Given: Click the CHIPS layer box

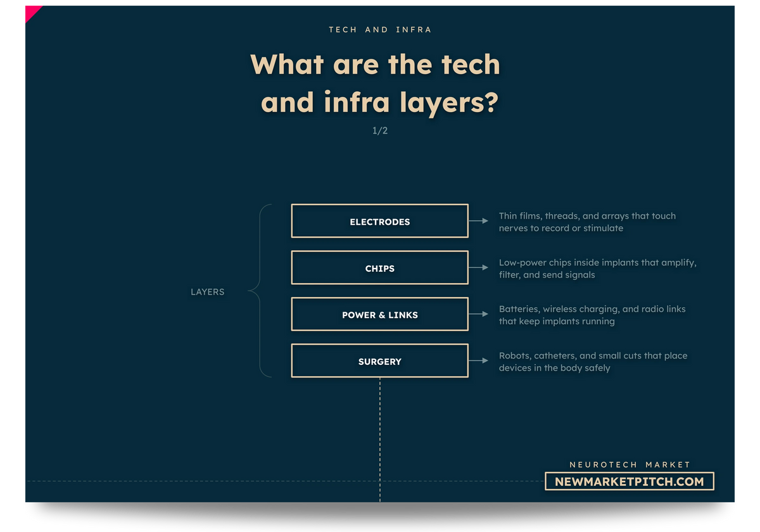Looking at the screenshot, I should [380, 268].
